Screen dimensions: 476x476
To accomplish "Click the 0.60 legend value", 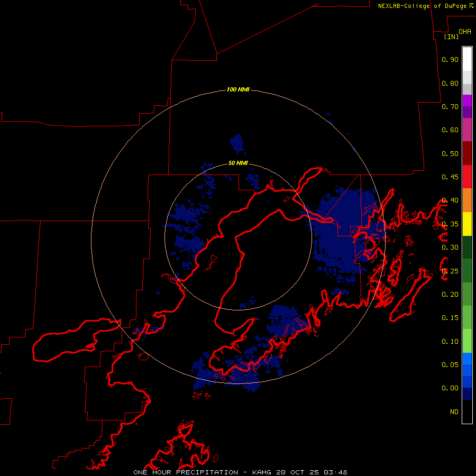I will [450, 130].
